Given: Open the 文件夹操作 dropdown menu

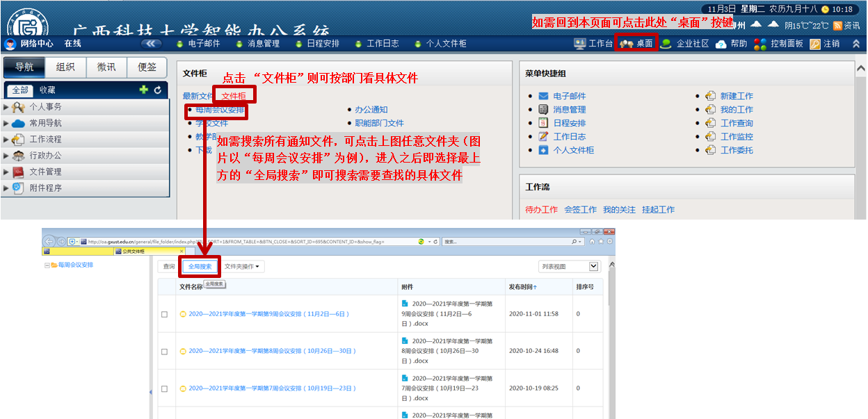Looking at the screenshot, I should click(x=243, y=266).
